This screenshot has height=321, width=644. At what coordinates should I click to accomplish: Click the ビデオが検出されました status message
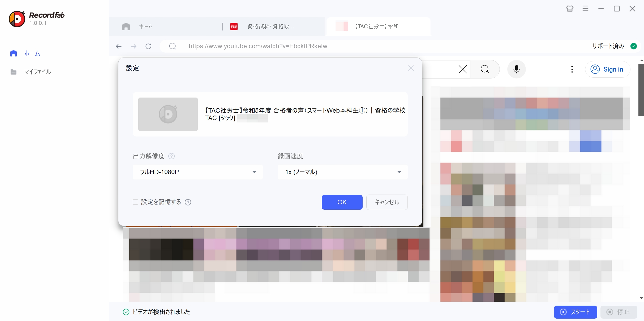click(161, 312)
